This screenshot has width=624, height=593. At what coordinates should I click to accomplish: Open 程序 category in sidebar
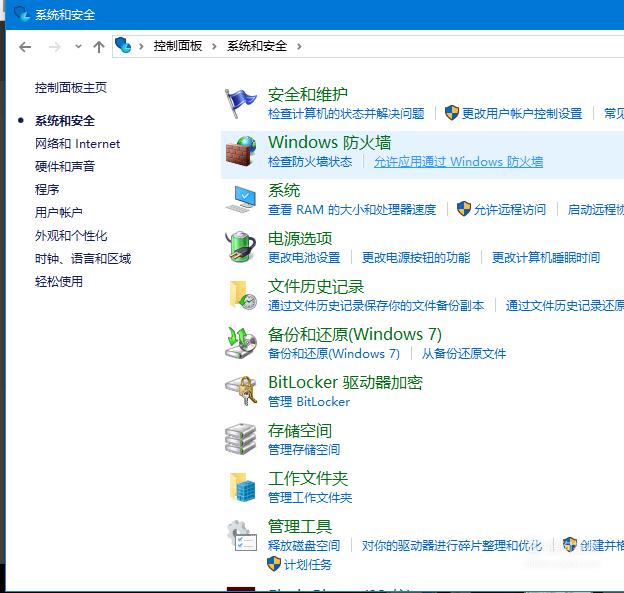point(47,189)
